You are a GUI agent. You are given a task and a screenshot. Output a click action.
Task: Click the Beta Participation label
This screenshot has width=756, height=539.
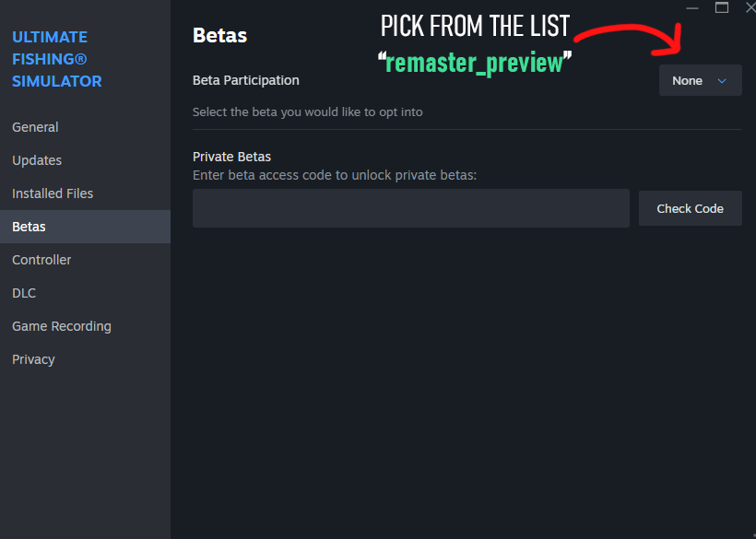(246, 80)
